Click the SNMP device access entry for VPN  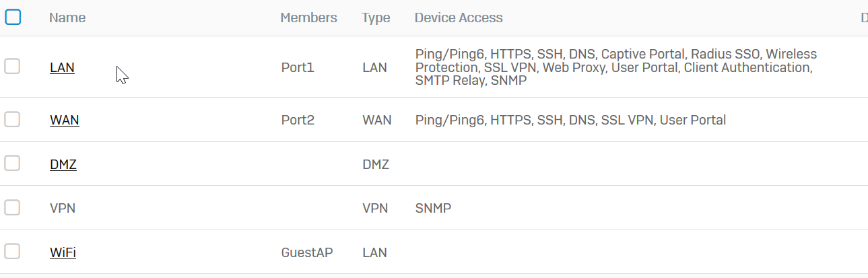tap(433, 209)
